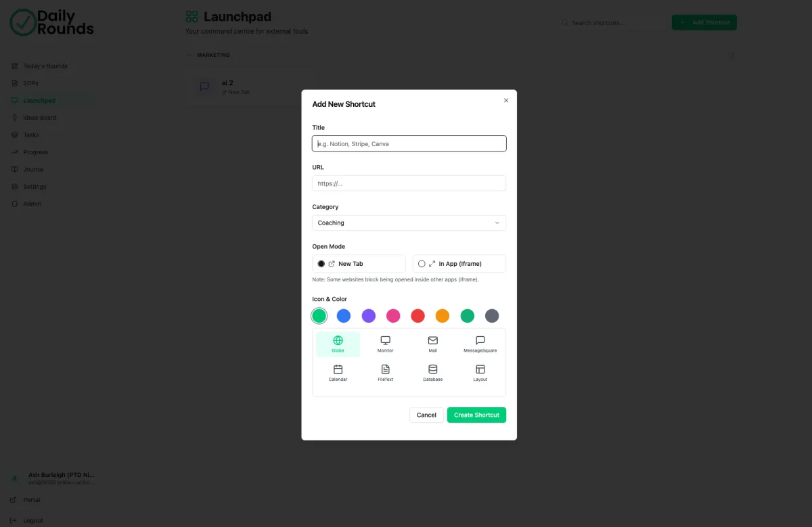The image size is (812, 527).
Task: Select the MessageSquare icon
Action: 480,344
